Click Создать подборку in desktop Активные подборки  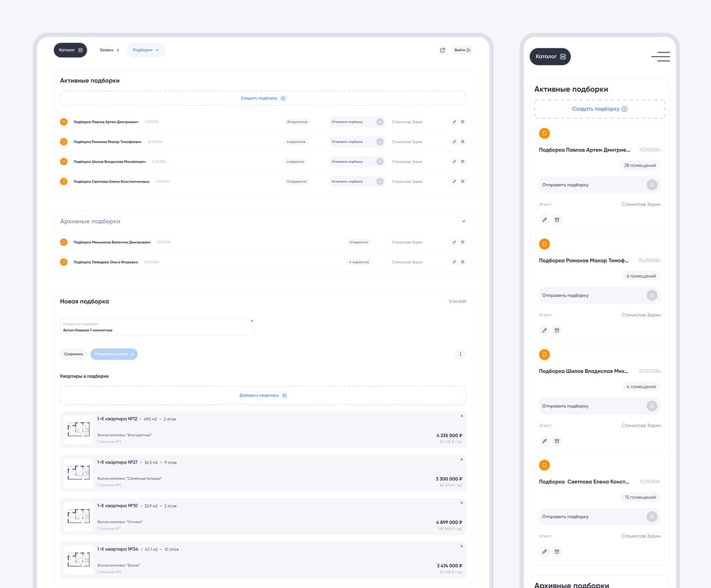263,98
